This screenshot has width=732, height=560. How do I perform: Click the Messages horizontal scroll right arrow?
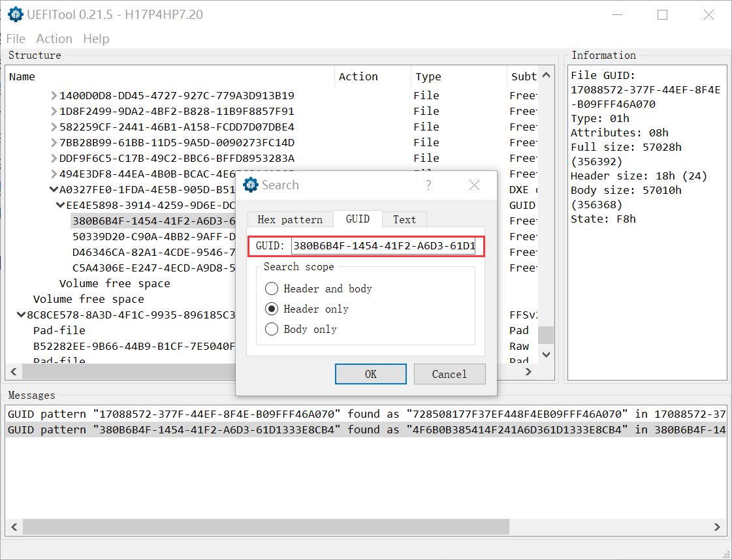point(717,527)
